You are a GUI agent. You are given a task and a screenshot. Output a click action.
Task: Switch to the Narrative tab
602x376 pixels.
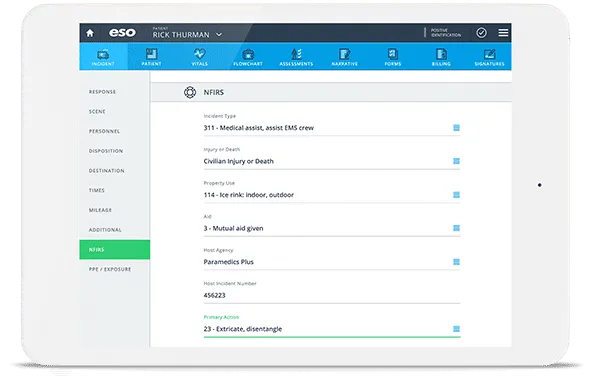point(344,57)
